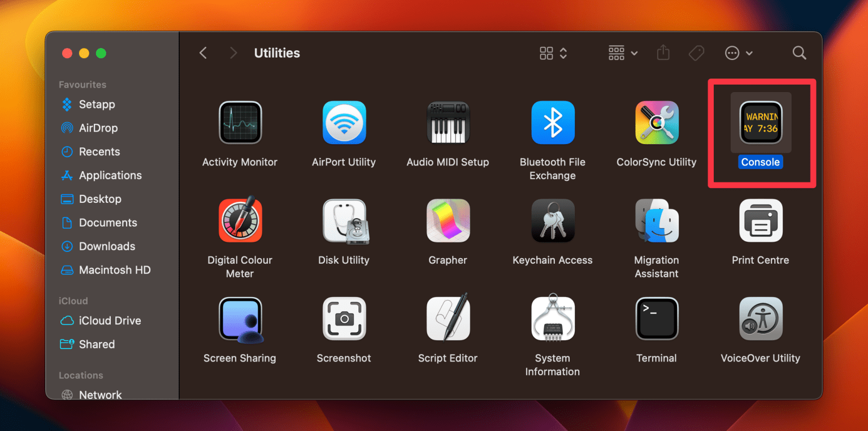The height and width of the screenshot is (431, 868).
Task: Open Keychain Access
Action: click(x=552, y=220)
